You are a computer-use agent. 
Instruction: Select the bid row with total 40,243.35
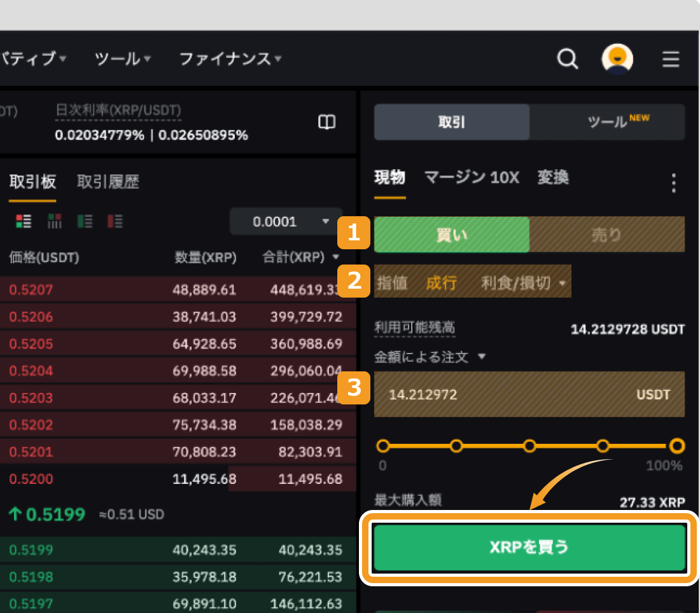pyautogui.click(x=178, y=549)
